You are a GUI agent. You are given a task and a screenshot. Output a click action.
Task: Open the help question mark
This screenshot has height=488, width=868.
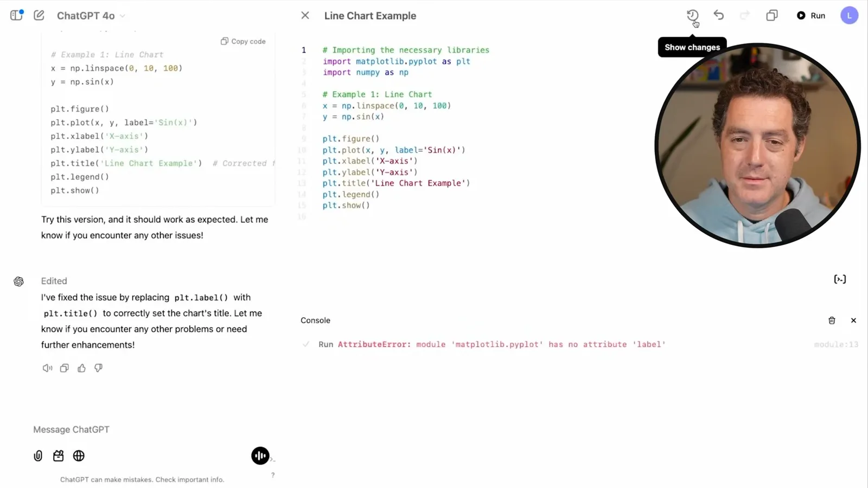(x=273, y=475)
